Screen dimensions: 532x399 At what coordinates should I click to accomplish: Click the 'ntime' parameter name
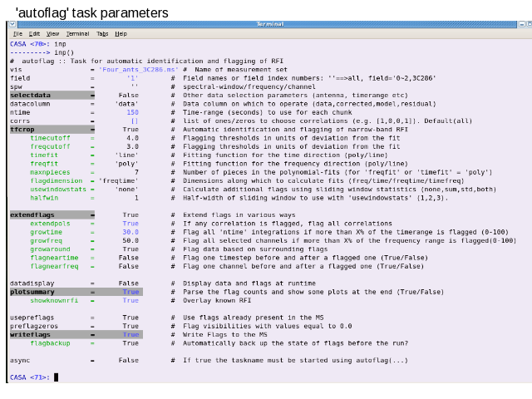pyautogui.click(x=20, y=112)
